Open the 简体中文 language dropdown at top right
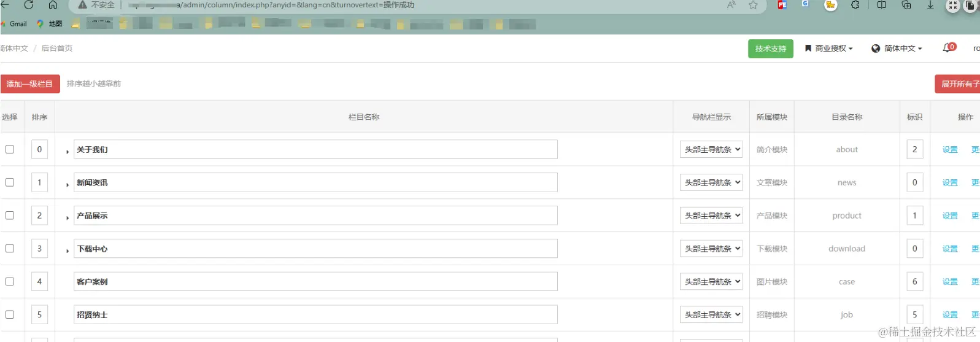The image size is (980, 342). coord(897,49)
